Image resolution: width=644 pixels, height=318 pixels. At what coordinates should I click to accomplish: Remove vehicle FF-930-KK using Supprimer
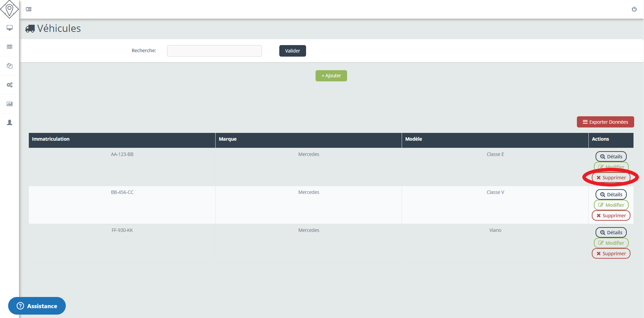611,254
